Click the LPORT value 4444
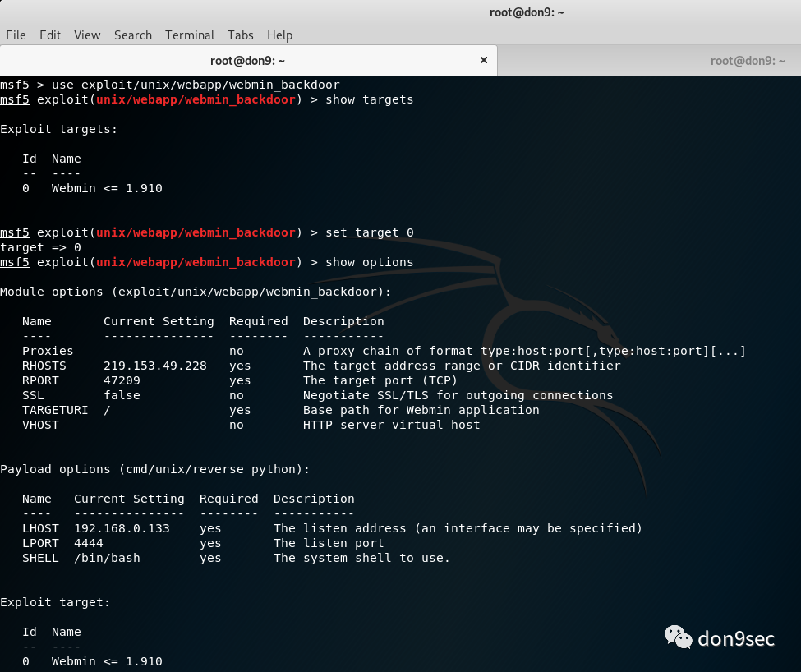The width and height of the screenshot is (801, 672). pyautogui.click(x=89, y=543)
